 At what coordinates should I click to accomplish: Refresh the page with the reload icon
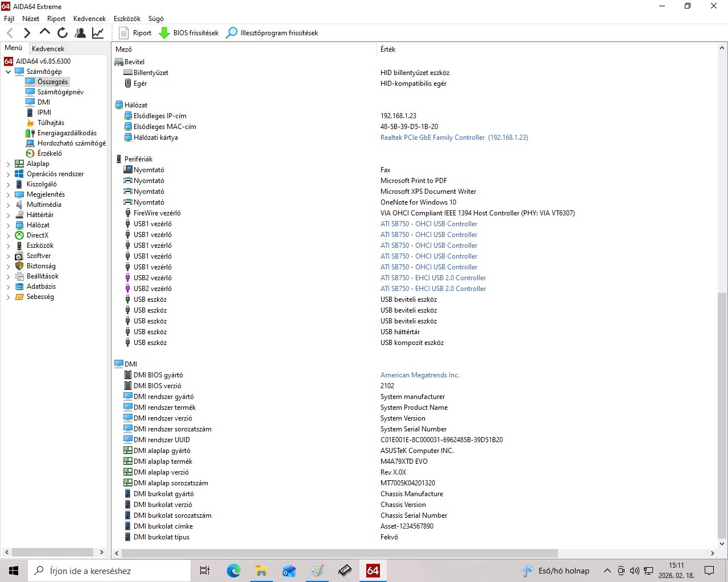click(63, 33)
